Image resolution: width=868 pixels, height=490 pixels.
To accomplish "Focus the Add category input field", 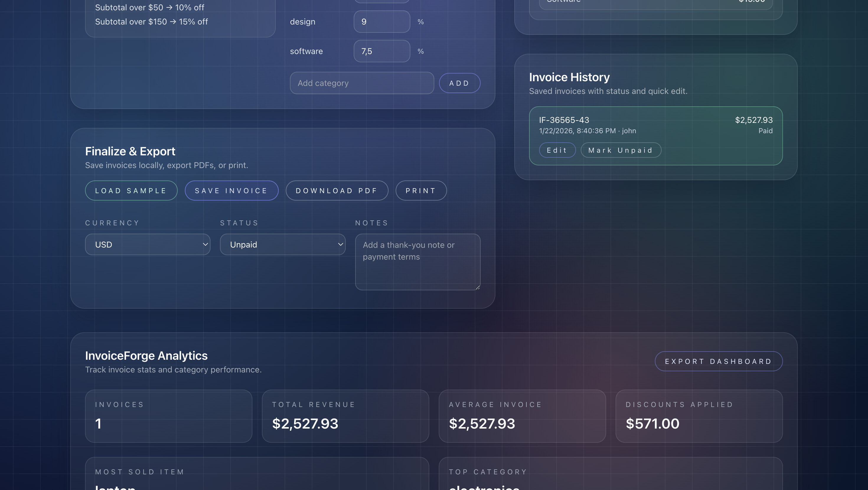I will (362, 83).
